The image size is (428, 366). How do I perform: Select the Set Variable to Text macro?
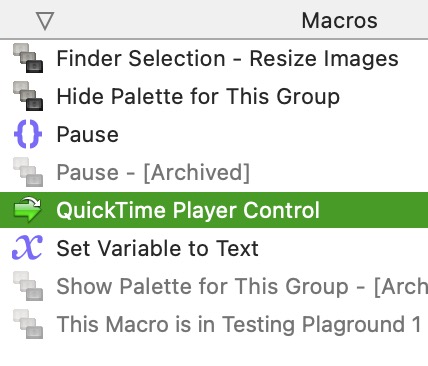coord(214,248)
